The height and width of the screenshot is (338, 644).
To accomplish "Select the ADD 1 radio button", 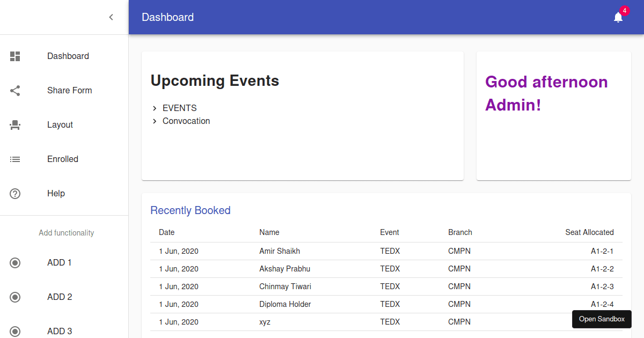I will (x=14, y=262).
